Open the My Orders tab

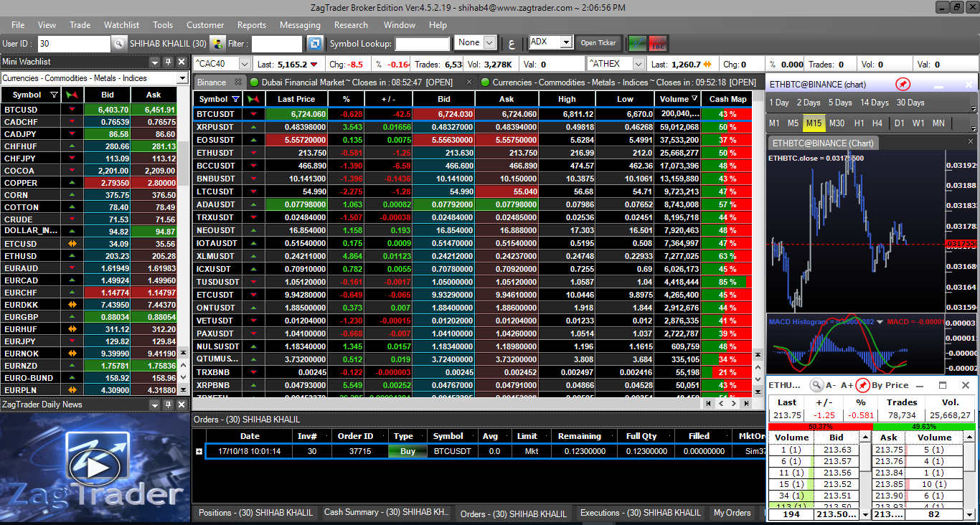pos(732,513)
